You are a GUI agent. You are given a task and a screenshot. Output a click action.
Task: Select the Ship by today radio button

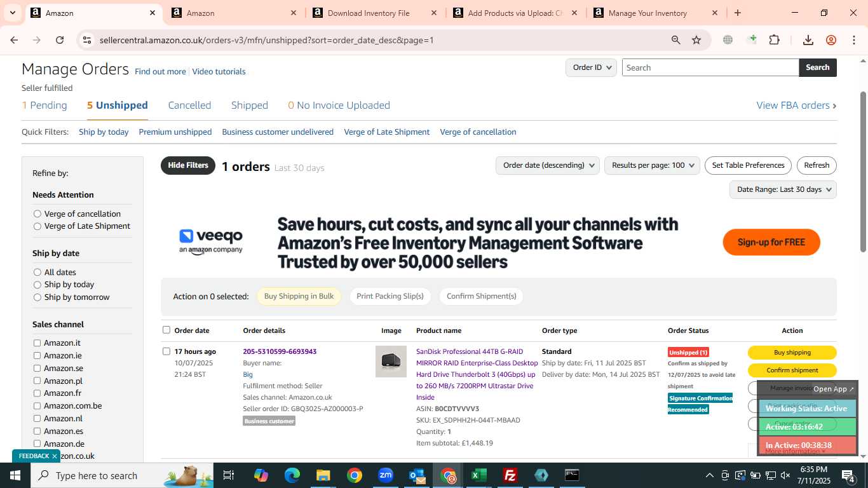[x=37, y=285]
